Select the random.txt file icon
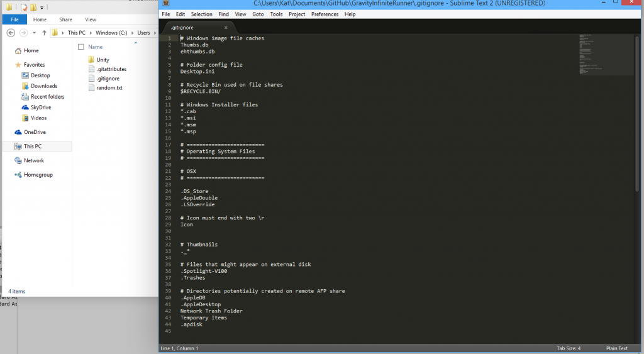 [x=92, y=87]
